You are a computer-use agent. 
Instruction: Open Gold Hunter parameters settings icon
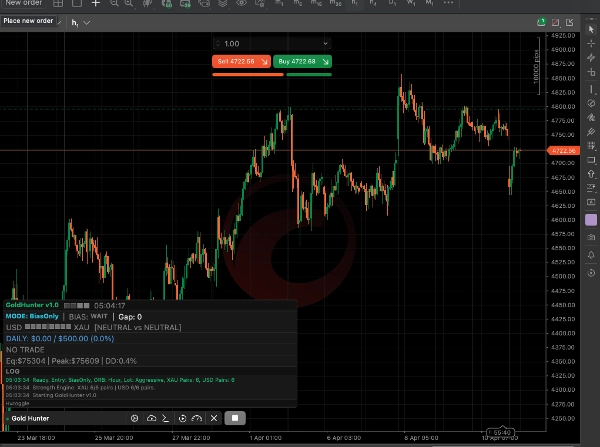coord(134,418)
